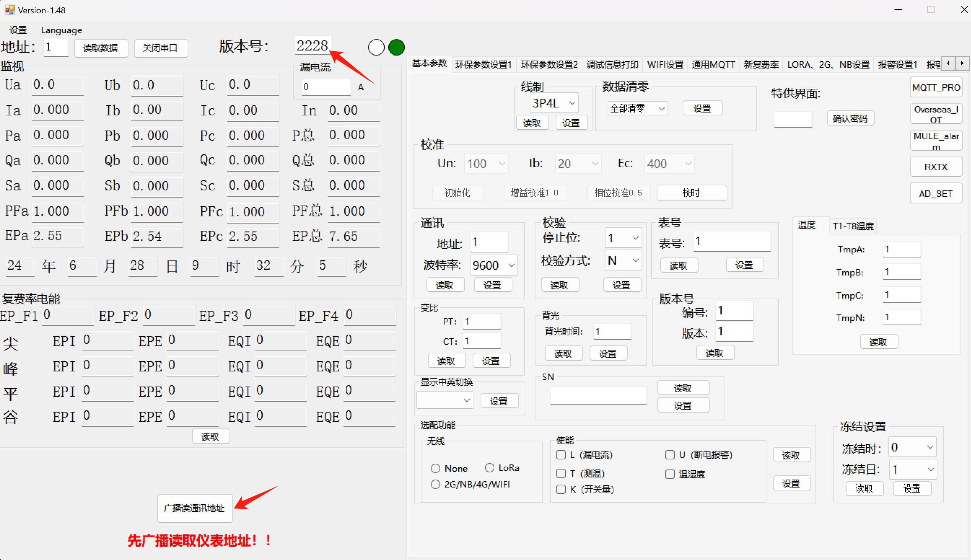Click the green status indicator circle
The height and width of the screenshot is (560, 971).
[396, 47]
